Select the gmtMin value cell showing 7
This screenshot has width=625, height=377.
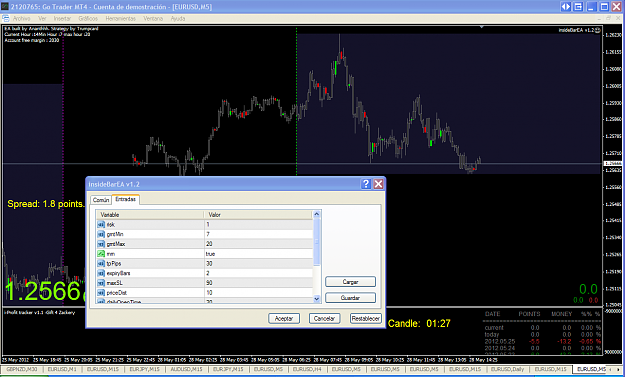pyautogui.click(x=258, y=234)
